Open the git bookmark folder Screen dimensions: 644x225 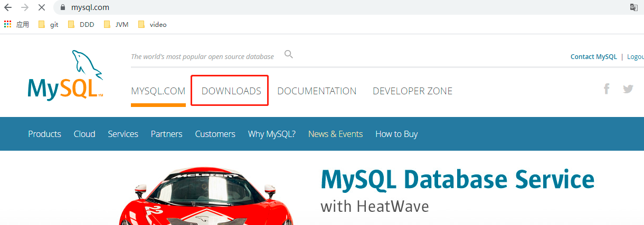[x=48, y=24]
